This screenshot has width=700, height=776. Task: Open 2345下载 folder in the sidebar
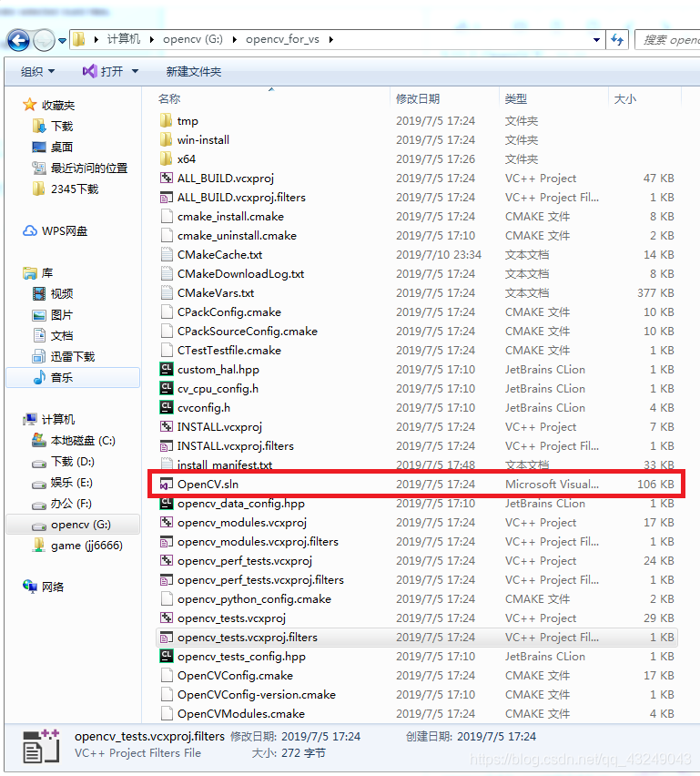click(x=66, y=189)
